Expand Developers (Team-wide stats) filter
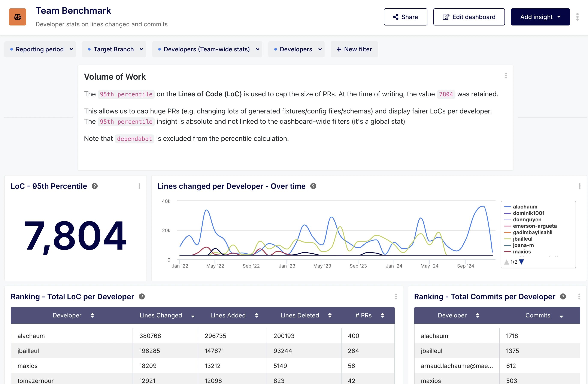Image resolution: width=588 pixels, height=384 pixels. (x=207, y=49)
